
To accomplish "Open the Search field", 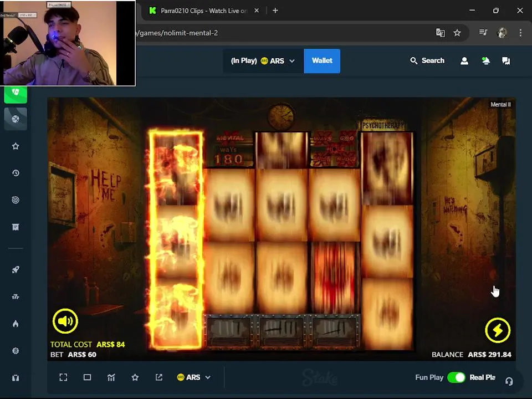I will (427, 61).
